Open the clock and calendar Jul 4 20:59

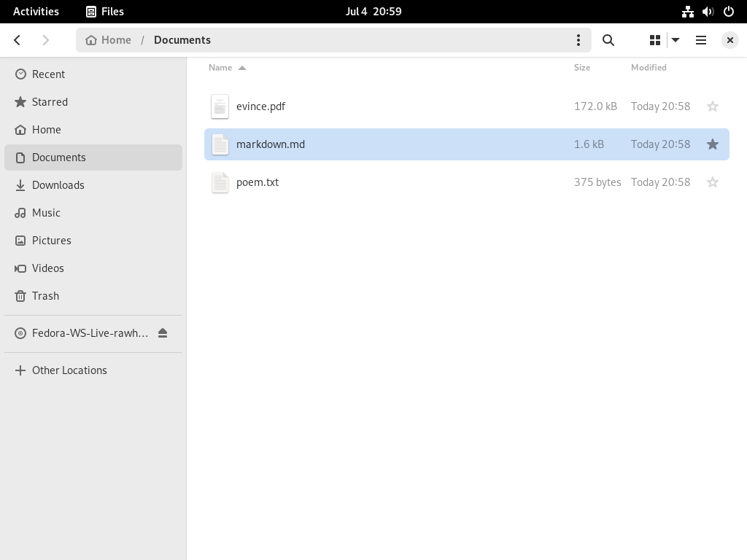[x=373, y=12]
